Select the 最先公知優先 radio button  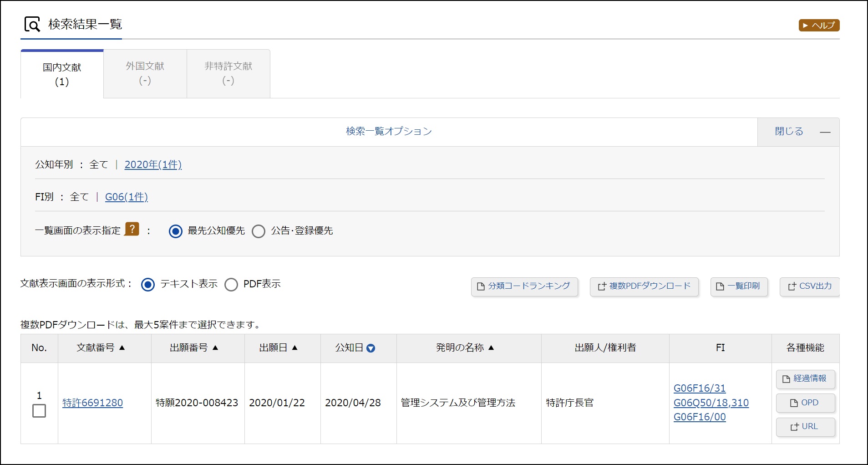pyautogui.click(x=176, y=231)
